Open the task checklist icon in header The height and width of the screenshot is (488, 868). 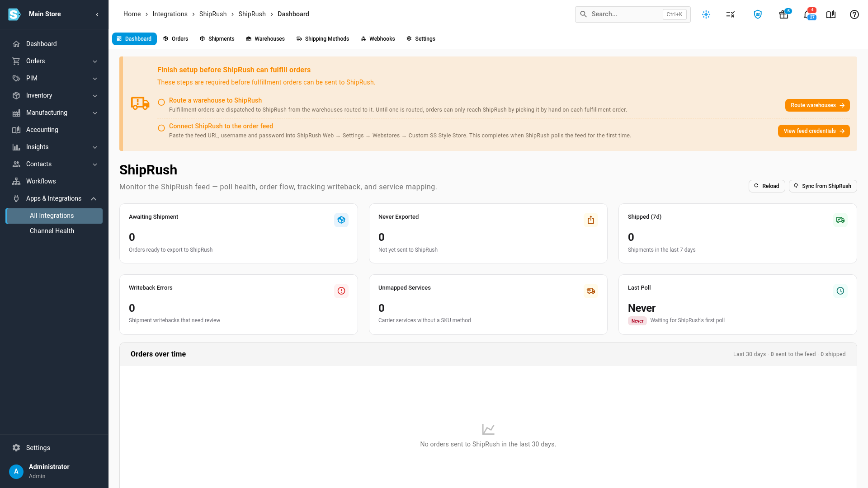[x=731, y=14]
